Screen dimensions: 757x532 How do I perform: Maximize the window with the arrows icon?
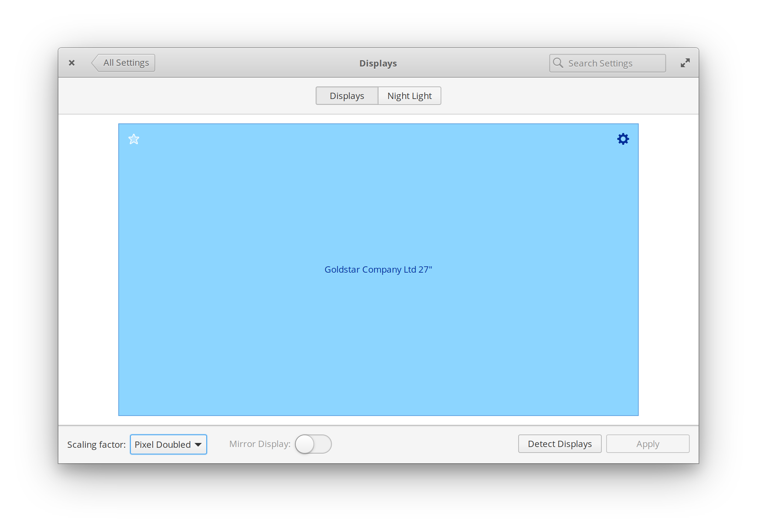(x=685, y=63)
